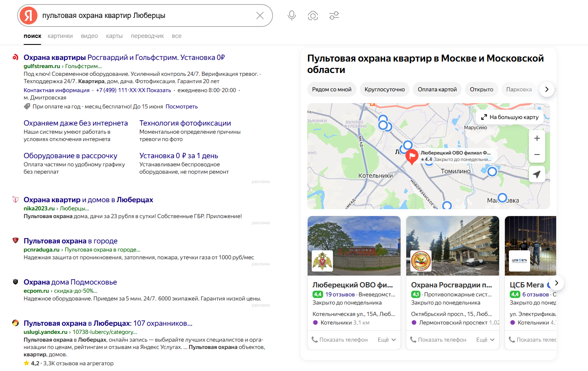Click the nika2023.ru favicon
588x371 pixels.
[15, 199]
